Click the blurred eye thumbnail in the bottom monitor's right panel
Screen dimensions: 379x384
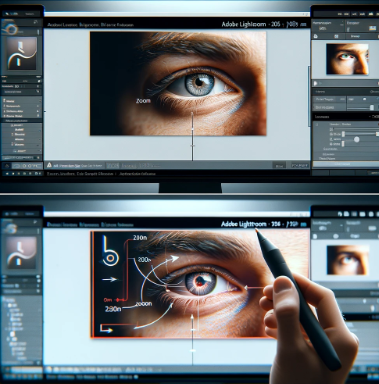click(348, 260)
